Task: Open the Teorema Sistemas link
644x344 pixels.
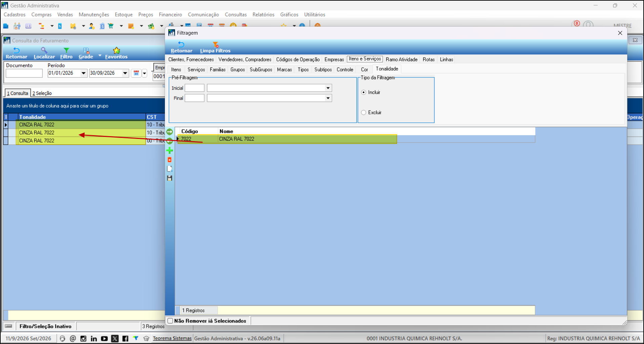Action: 172,338
